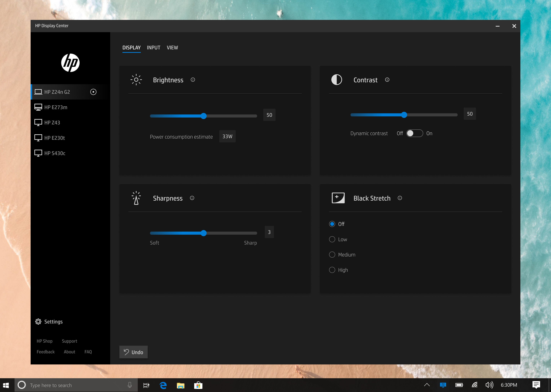
Task: Click the Cortana circle icon
Action: [x=22, y=385]
